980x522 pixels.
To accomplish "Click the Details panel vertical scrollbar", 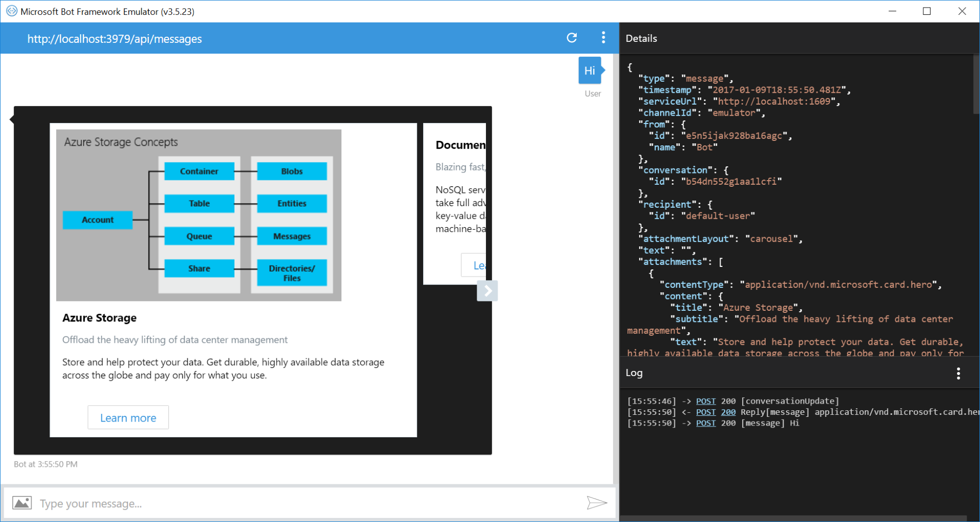I will pos(976,85).
